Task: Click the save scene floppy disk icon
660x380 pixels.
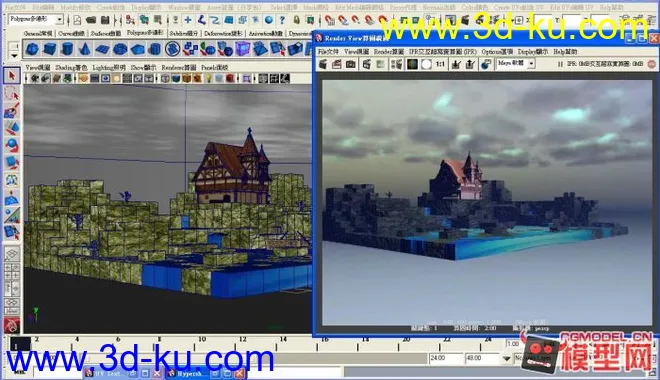Action: coord(105,20)
